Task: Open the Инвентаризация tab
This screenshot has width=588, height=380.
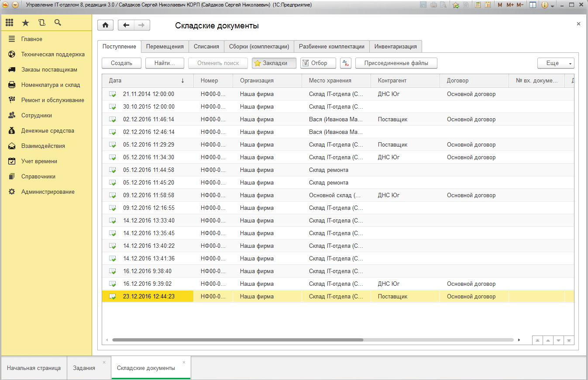Action: click(x=395, y=47)
